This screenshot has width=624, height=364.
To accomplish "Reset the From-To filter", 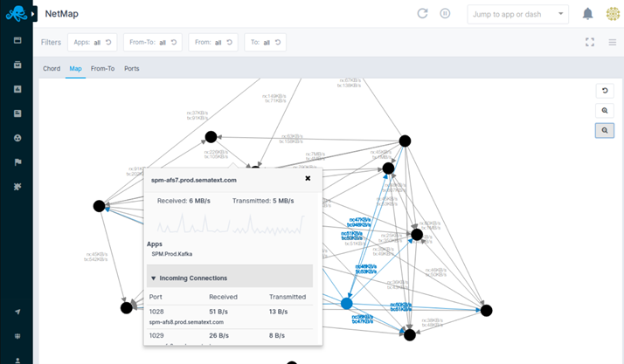I will click(x=174, y=42).
